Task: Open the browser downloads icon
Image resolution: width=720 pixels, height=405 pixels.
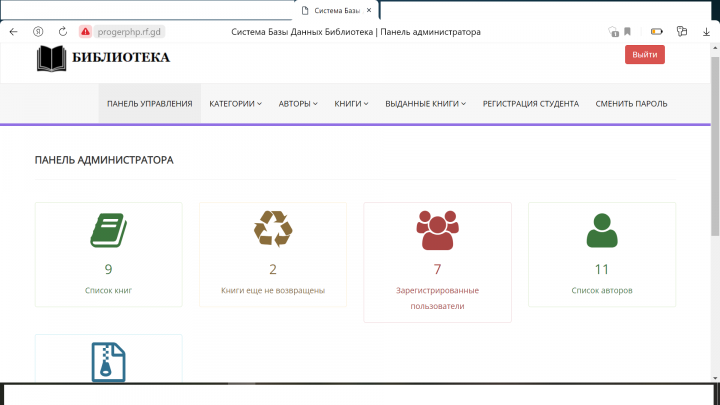Action: pos(706,32)
